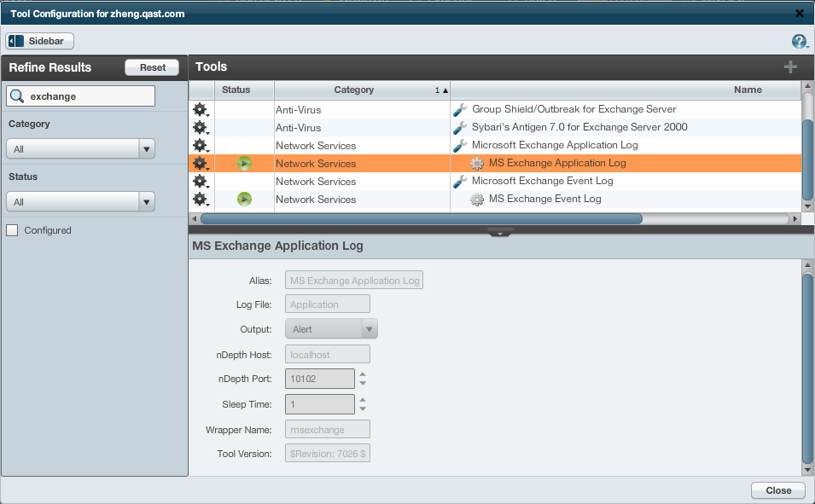Screen dimensions: 815x504
Task: Click the details pane vertical scrollbar thumb
Action: (807, 368)
